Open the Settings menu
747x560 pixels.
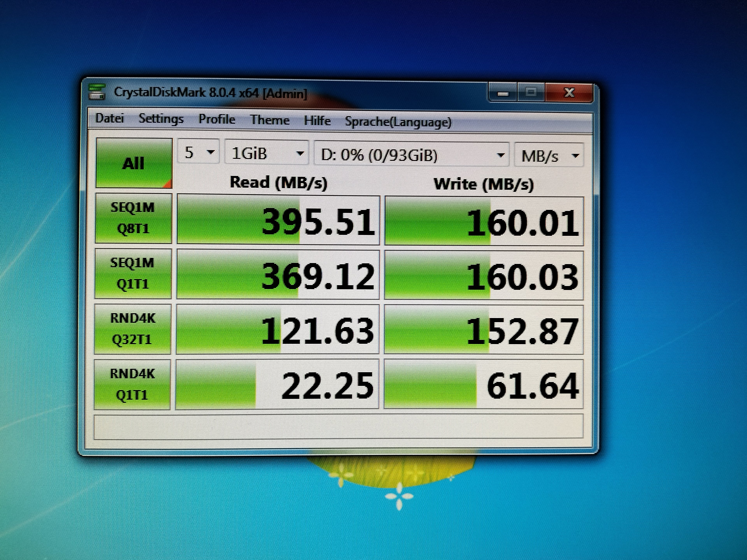pos(161,119)
